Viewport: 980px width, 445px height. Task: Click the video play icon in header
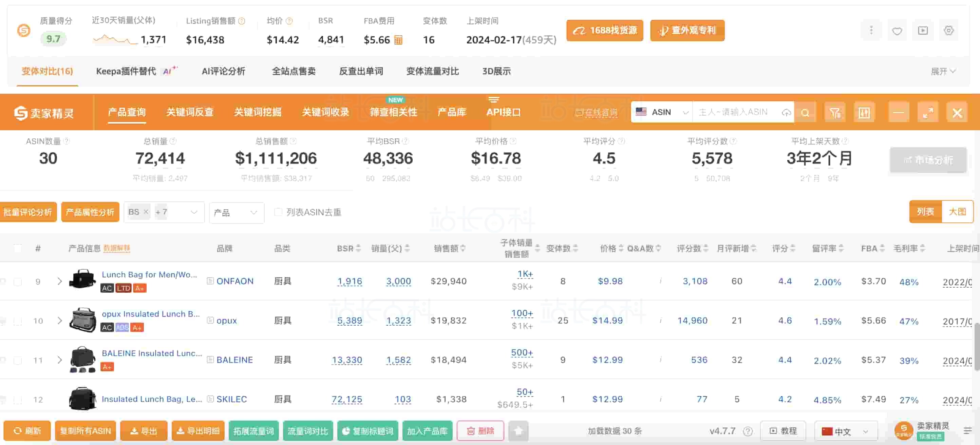coord(923,31)
